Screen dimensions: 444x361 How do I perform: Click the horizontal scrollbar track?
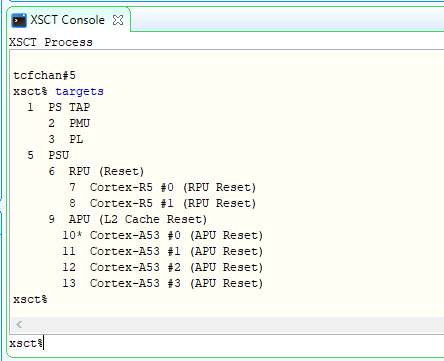point(233,324)
